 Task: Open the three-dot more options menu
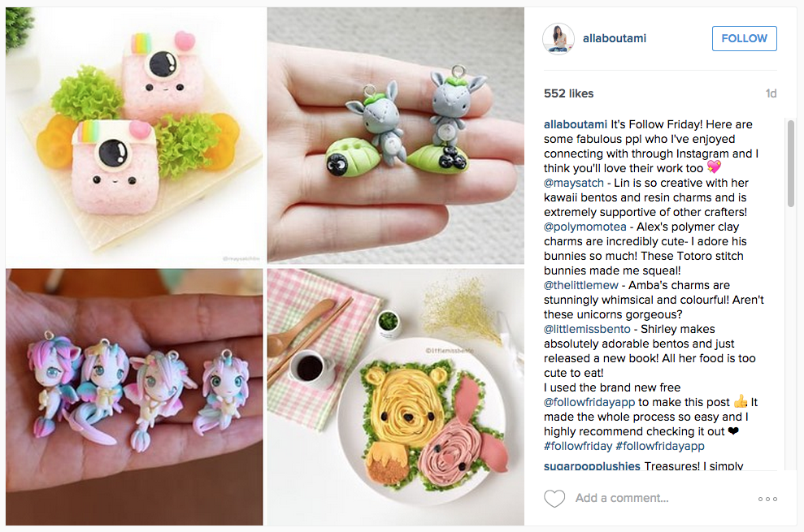coord(767,499)
